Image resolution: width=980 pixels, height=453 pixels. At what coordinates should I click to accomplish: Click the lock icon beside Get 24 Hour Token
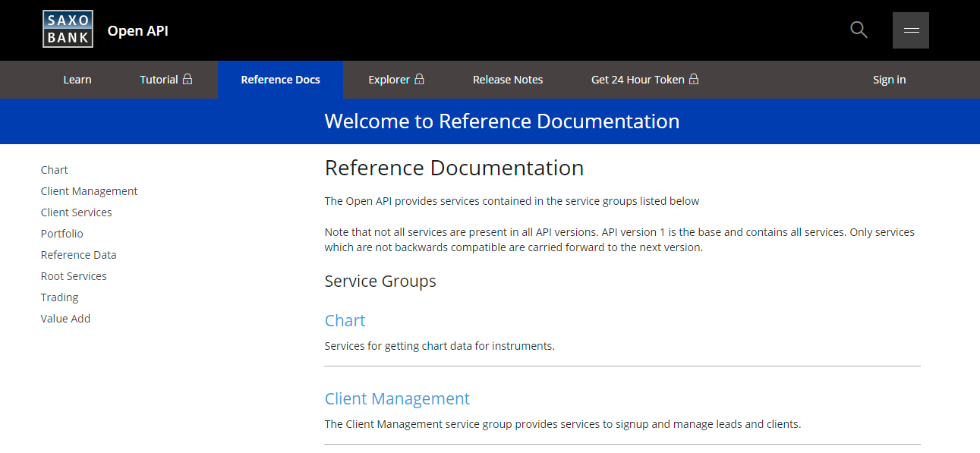pos(693,79)
